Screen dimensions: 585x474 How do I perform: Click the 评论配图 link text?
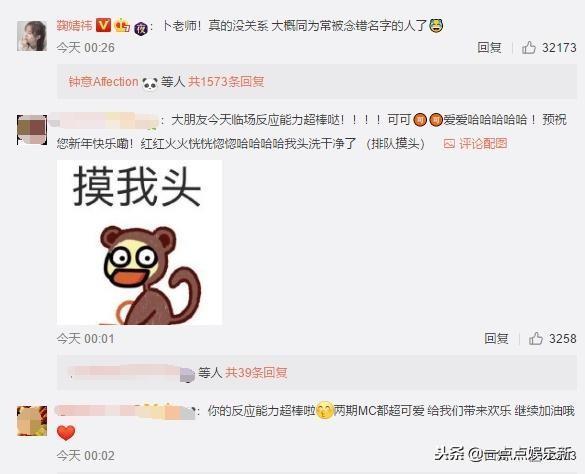(x=483, y=144)
